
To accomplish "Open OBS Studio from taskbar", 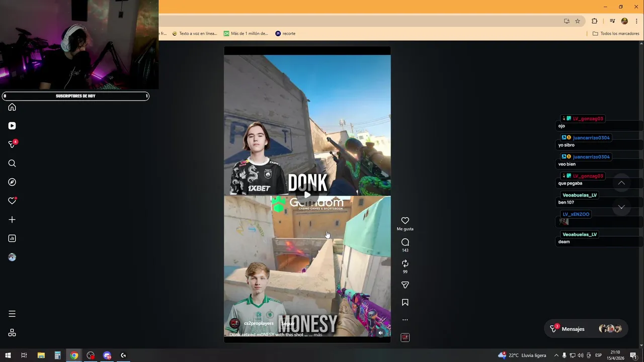I will click(x=91, y=355).
